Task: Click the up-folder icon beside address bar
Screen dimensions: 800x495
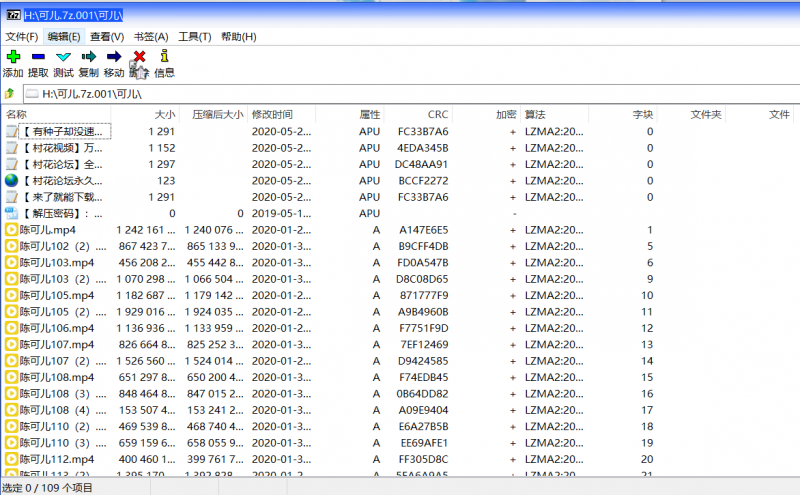Action: click(9, 93)
